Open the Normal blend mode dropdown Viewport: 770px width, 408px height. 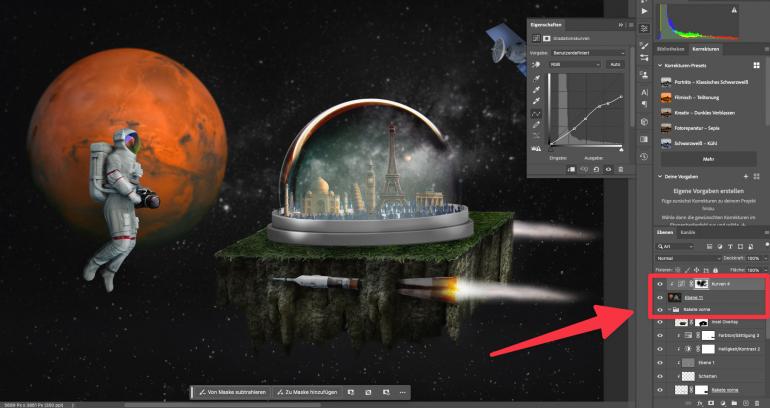688,258
